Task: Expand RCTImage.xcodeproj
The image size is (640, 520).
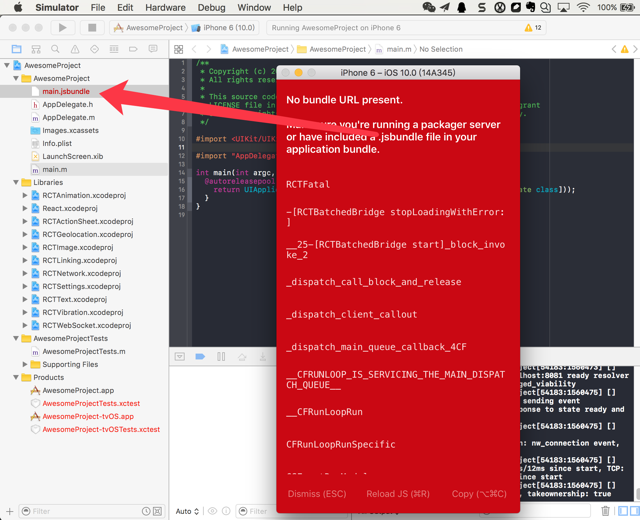Action: pyautogui.click(x=25, y=247)
